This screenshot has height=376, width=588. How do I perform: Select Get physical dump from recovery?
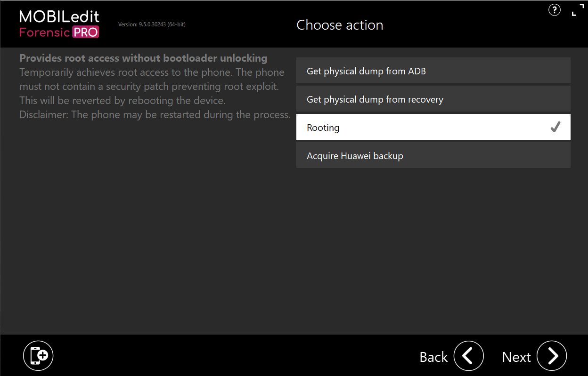click(x=433, y=99)
